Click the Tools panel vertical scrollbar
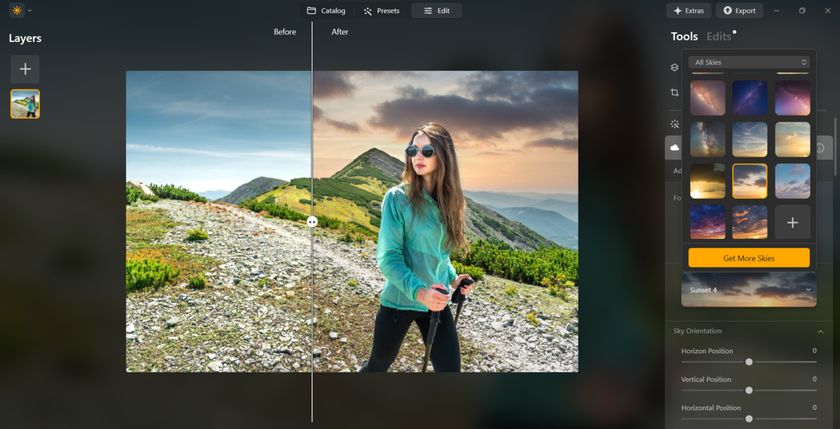This screenshot has height=429, width=840. coord(835,147)
